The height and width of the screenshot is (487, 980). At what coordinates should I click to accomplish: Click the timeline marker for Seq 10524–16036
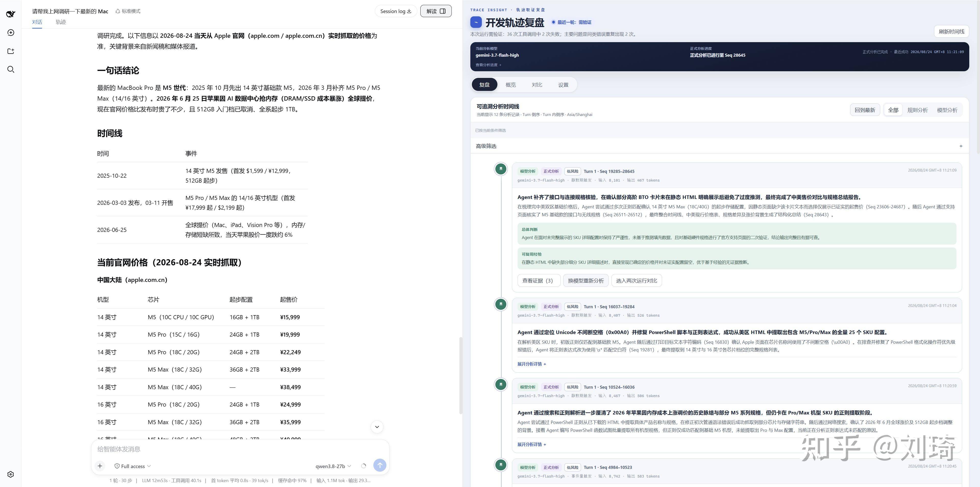[501, 384]
